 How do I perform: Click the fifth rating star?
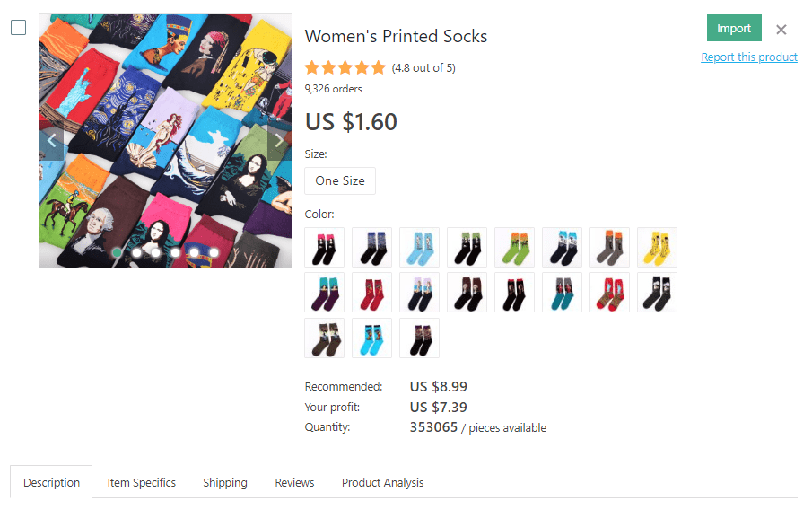pyautogui.click(x=379, y=67)
